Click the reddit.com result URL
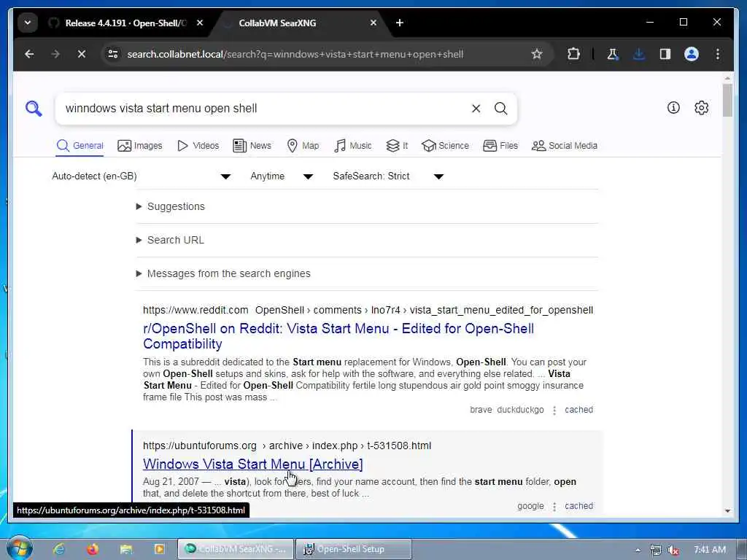This screenshot has height=560, width=747. tap(368, 311)
